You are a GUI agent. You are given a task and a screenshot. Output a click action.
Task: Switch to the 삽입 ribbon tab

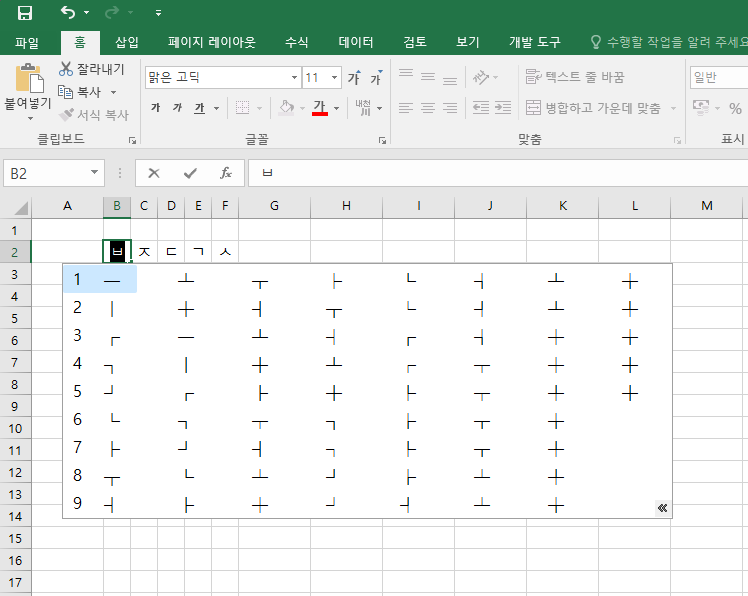tap(127, 42)
